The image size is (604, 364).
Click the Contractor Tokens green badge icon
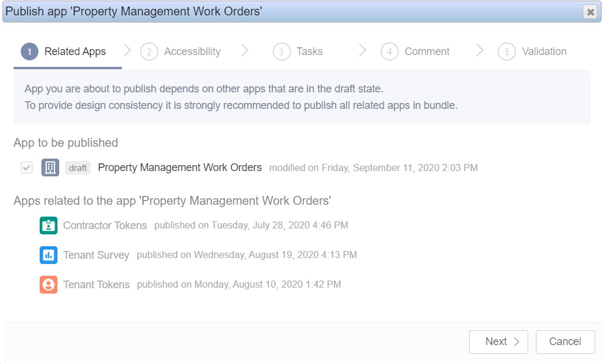[49, 226]
